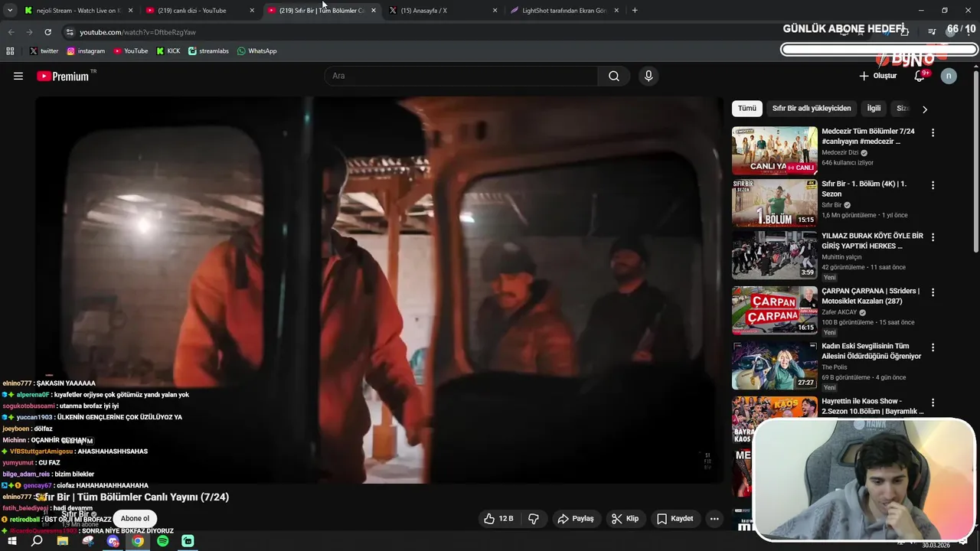Click the address bar URL
980x551 pixels.
click(x=138, y=32)
